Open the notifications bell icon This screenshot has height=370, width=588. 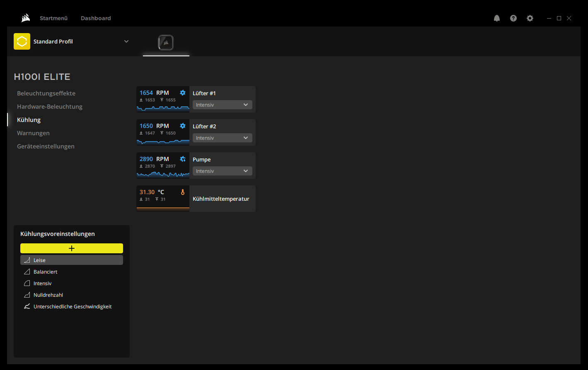click(497, 18)
